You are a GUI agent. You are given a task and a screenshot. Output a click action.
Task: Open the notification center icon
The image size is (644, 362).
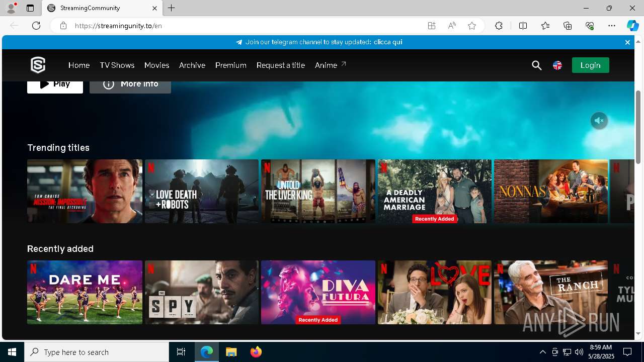pos(627,352)
